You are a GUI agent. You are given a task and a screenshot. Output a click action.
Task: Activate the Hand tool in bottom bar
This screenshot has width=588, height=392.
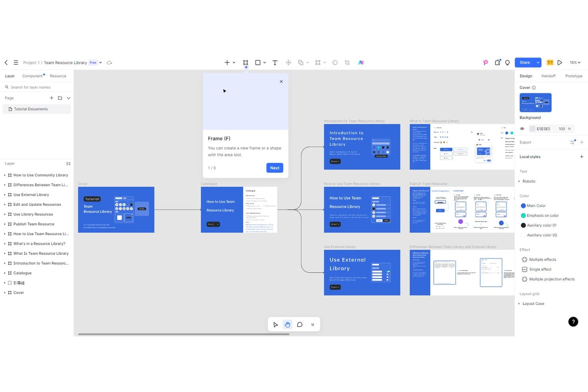coord(287,324)
